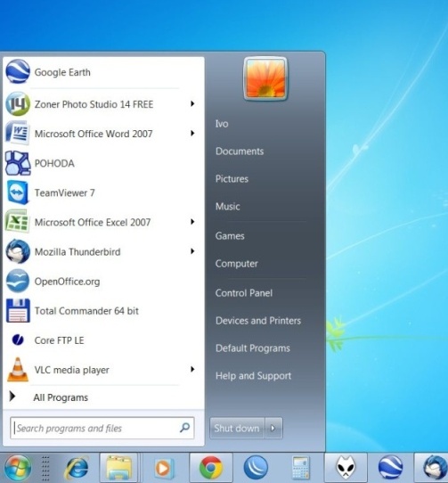Open the Music library

227,207
